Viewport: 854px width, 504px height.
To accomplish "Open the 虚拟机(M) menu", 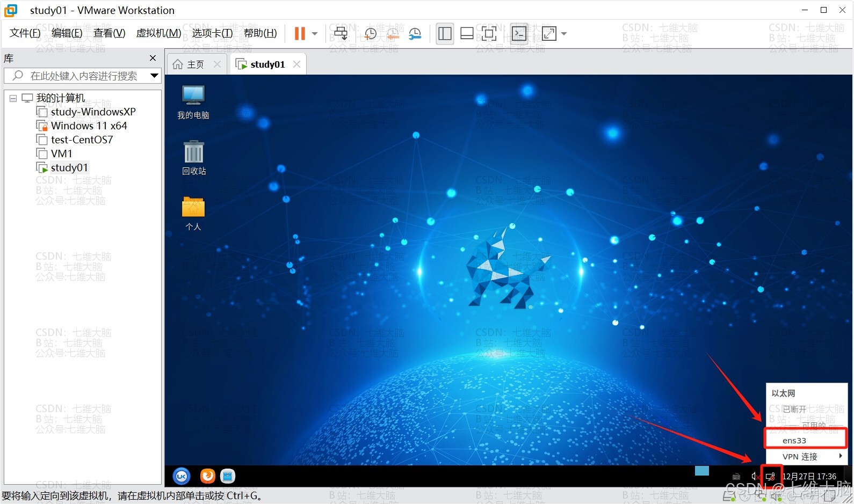I will (x=158, y=33).
